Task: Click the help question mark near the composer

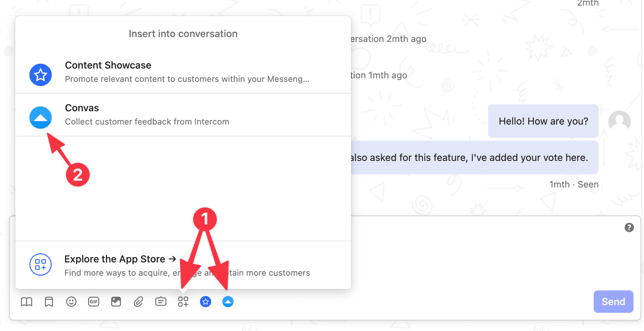Action: pyautogui.click(x=629, y=227)
